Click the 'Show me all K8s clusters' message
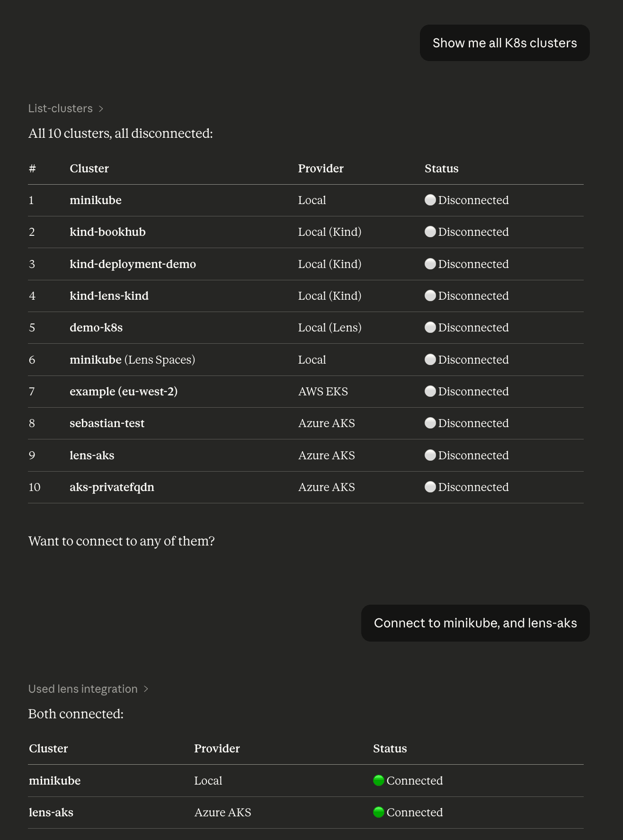 click(504, 43)
